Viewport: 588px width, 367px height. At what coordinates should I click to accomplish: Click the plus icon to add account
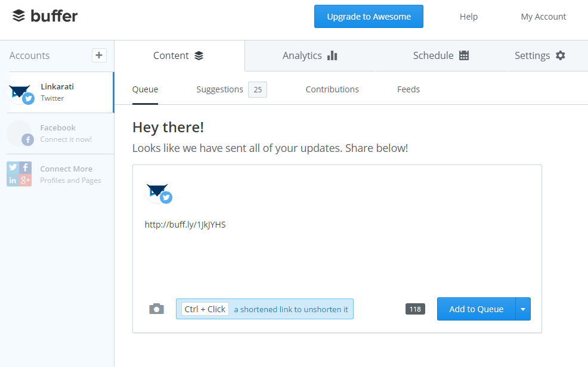point(99,55)
